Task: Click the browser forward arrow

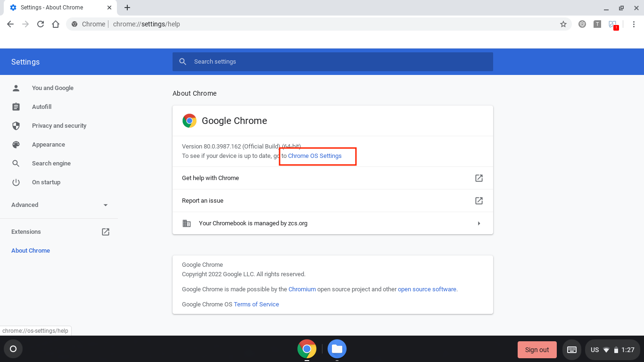Action: [x=25, y=24]
